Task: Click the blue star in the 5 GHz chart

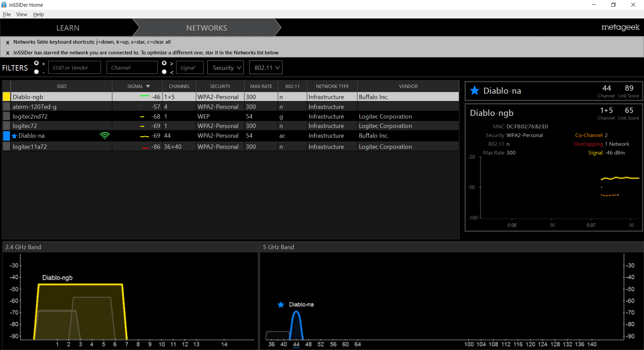Action: tap(281, 305)
